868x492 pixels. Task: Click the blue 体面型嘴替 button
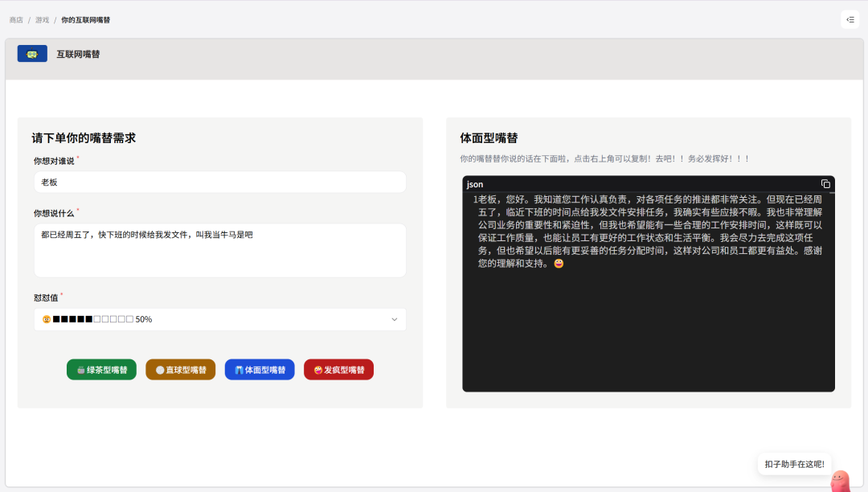(260, 370)
